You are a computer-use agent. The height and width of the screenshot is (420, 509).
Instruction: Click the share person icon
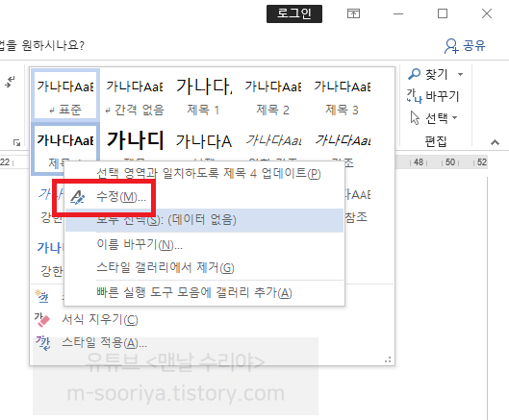point(451,46)
